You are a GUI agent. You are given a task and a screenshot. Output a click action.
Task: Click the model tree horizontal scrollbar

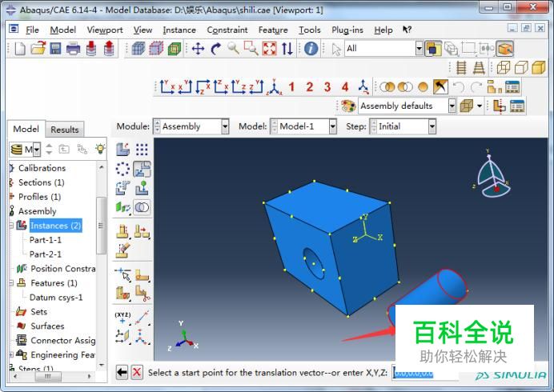pyautogui.click(x=48, y=377)
